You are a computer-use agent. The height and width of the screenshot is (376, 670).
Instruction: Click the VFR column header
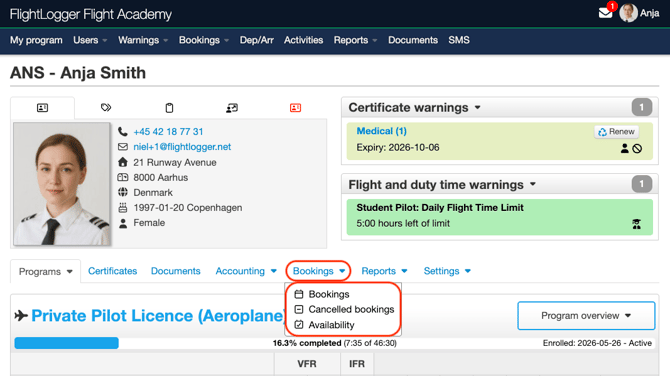click(307, 364)
